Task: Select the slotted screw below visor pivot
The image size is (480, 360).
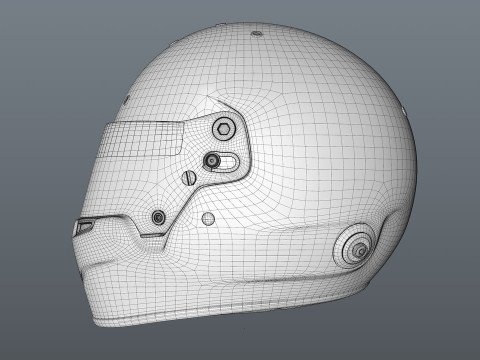Action: tap(189, 178)
